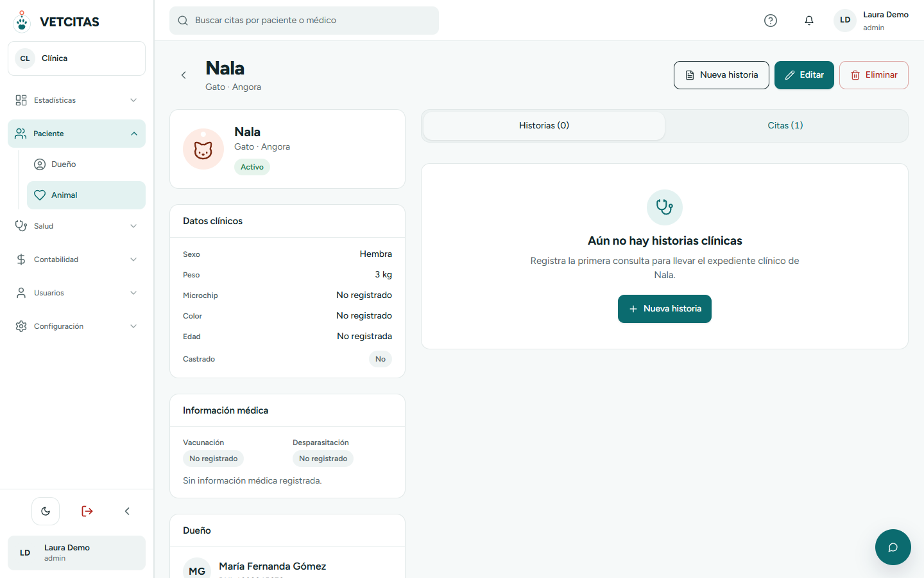Click the Color 'No registrado' value
This screenshot has width=924, height=578.
[x=364, y=316]
